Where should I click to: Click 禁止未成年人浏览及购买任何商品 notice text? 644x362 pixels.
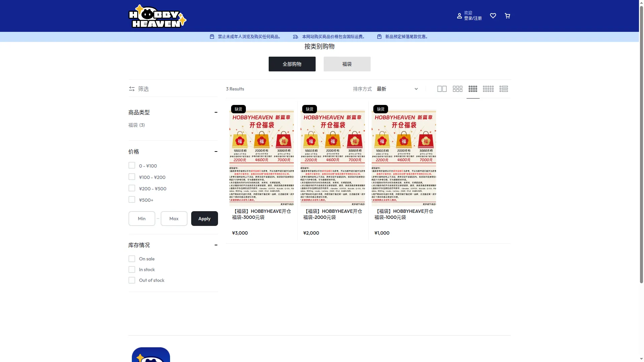[x=250, y=37]
